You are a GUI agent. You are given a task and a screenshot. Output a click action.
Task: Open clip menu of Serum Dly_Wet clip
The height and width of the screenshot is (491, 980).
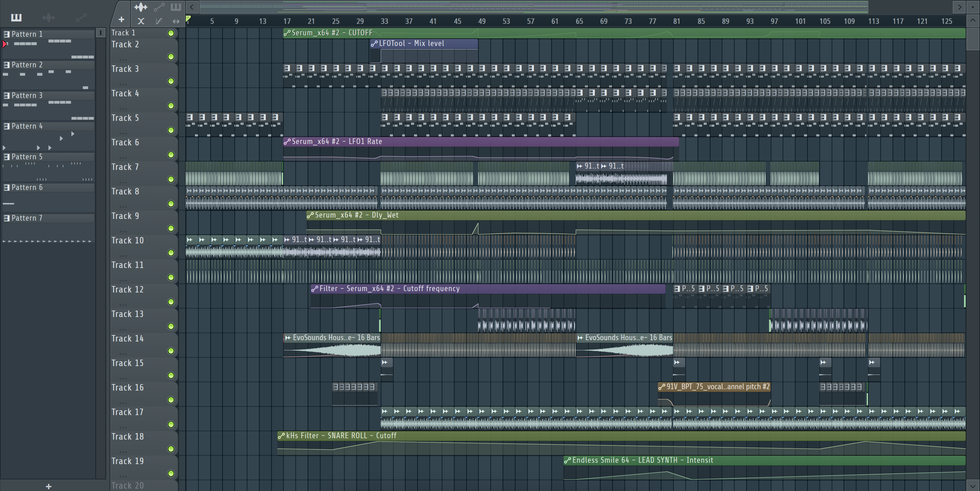pyautogui.click(x=310, y=215)
